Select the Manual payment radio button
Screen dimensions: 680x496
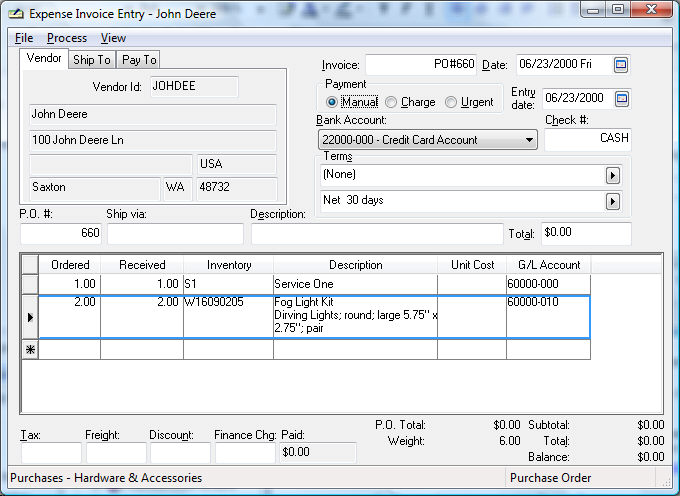[x=332, y=102]
